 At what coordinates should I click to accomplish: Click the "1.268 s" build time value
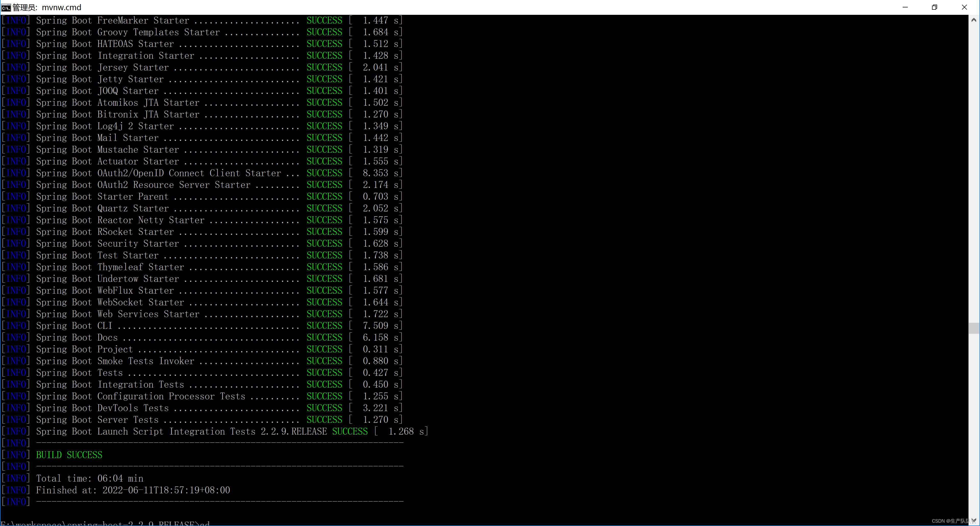(x=406, y=432)
